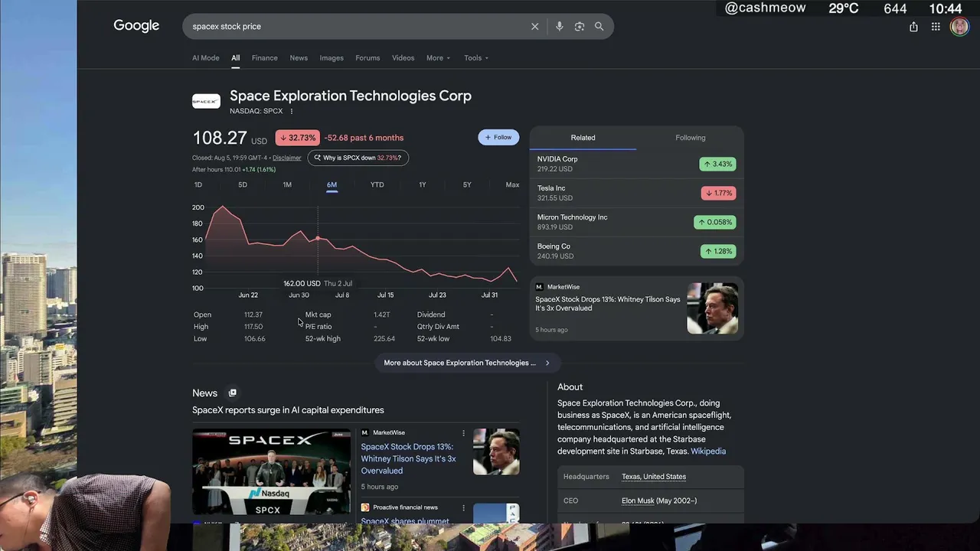This screenshot has height=551, width=980.
Task: Go to the Google home logo
Action: [x=136, y=26]
